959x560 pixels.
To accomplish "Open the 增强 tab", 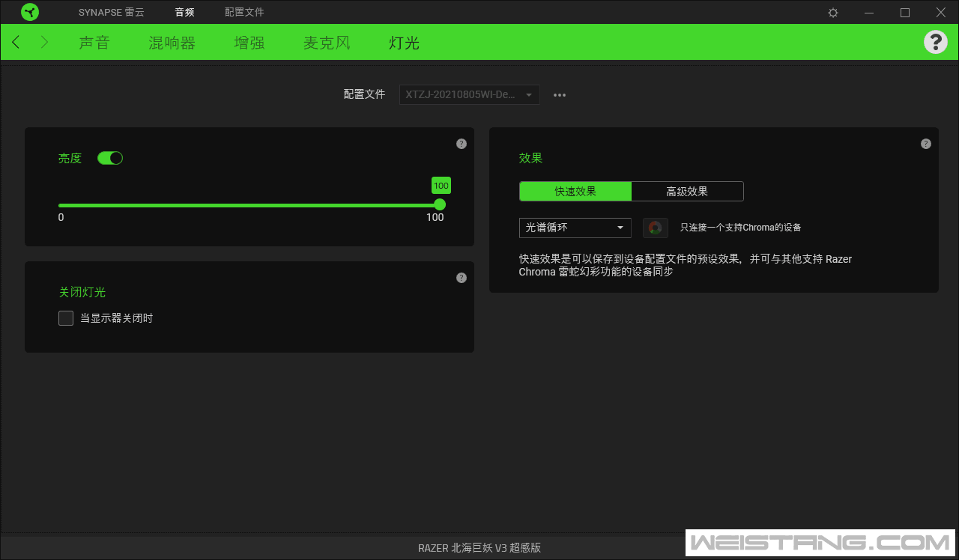I will click(249, 43).
